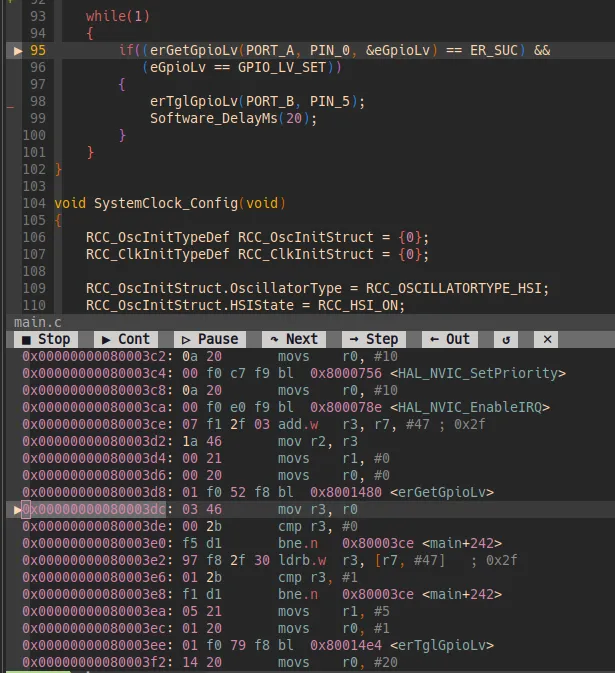Click the PC arrow beside address 0x080003dc

[18, 509]
